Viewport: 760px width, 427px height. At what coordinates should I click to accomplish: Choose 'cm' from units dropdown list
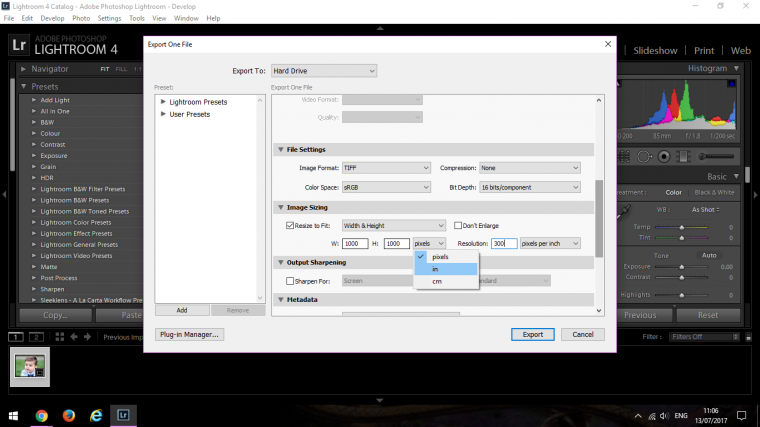tap(446, 281)
